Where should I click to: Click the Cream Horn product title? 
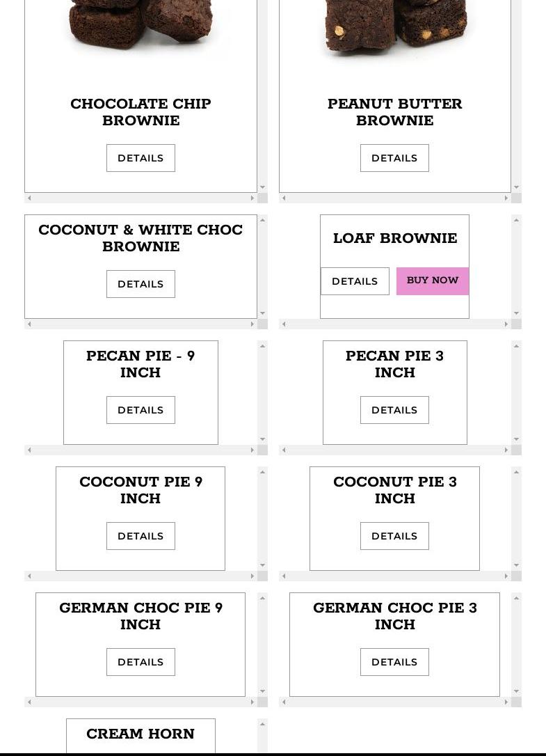(x=140, y=734)
